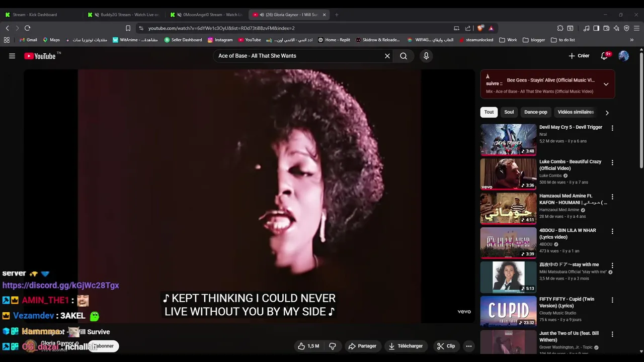
Task: Reload the current page
Action: (27, 28)
